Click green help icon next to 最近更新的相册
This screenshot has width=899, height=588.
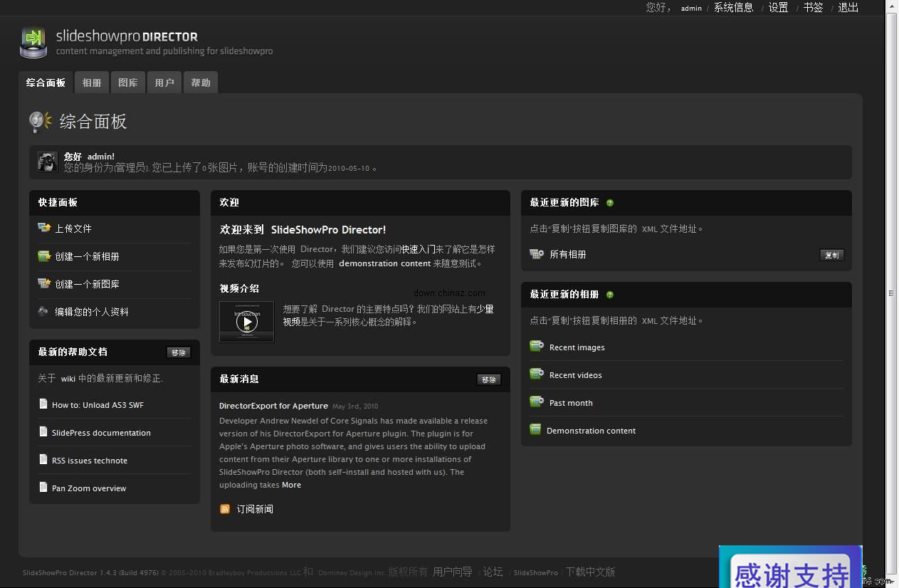coord(610,295)
